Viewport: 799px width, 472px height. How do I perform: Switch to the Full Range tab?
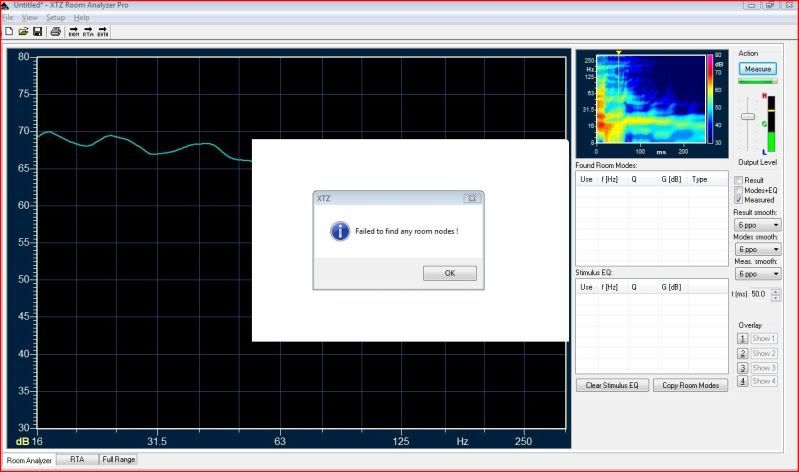point(118,460)
